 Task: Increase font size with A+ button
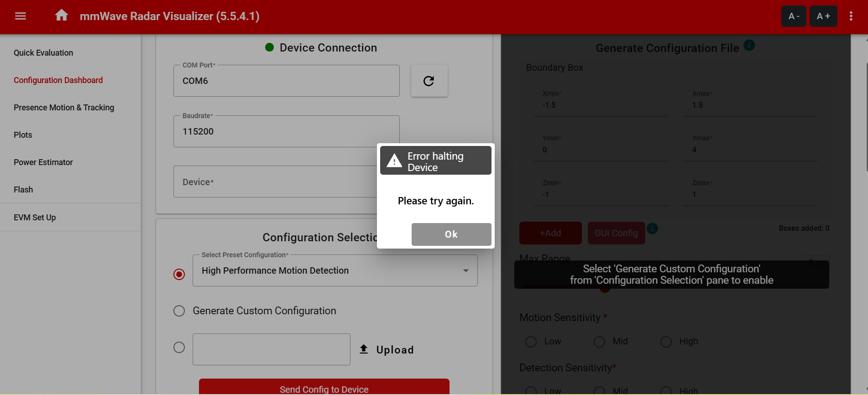pos(823,16)
